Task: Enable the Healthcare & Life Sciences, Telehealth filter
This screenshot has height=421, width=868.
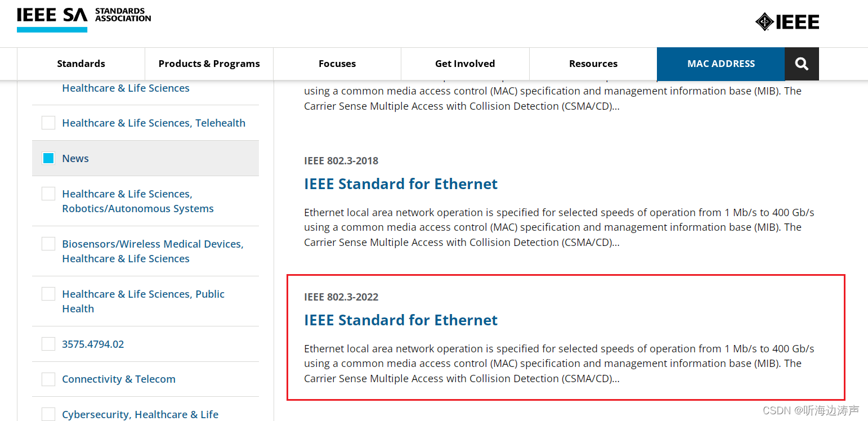Action: click(x=48, y=123)
